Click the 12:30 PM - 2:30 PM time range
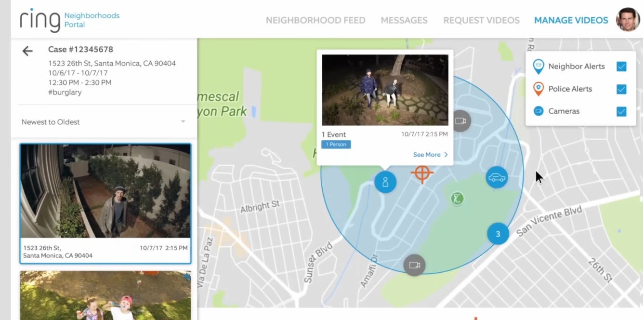The height and width of the screenshot is (320, 644). coord(80,82)
